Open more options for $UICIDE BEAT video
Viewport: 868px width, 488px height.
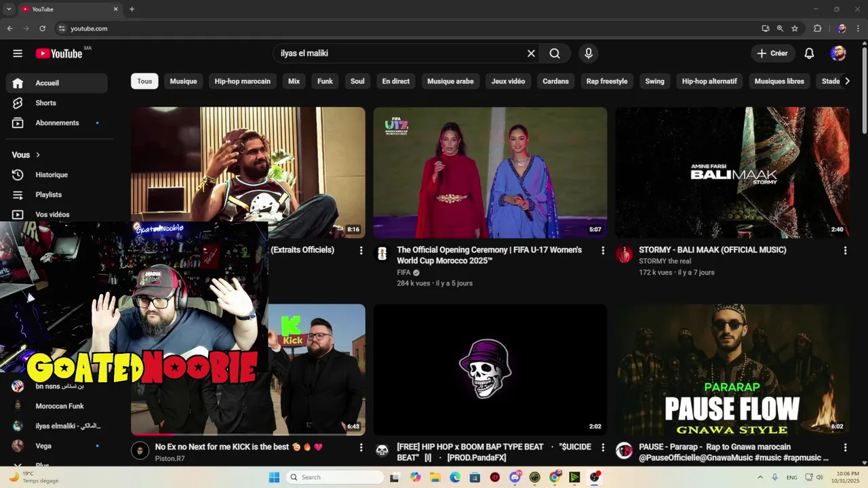603,448
